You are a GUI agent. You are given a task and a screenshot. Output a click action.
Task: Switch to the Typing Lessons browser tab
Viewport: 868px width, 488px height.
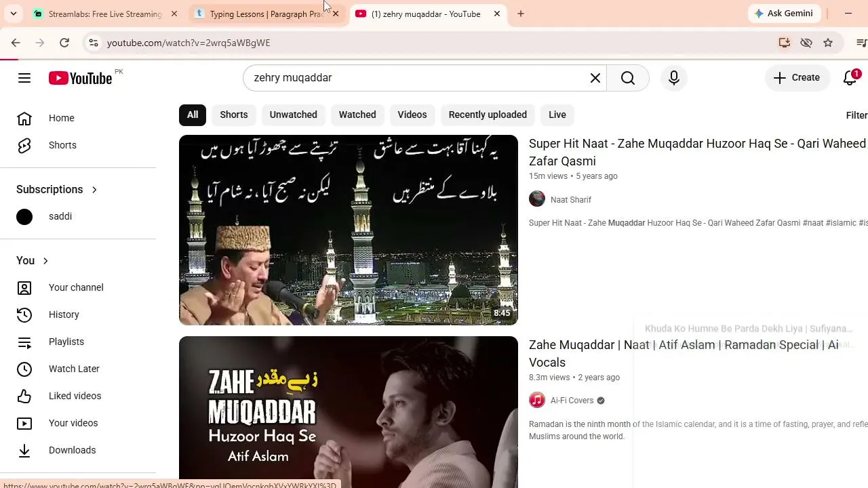267,14
